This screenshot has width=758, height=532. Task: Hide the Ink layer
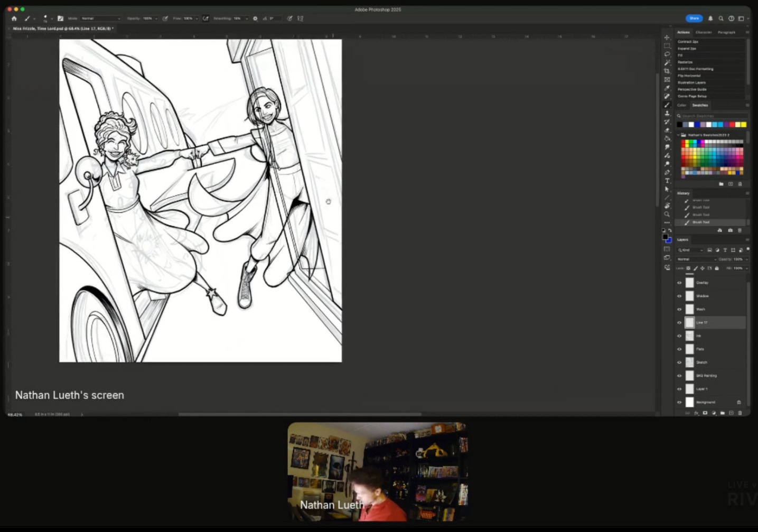[680, 335]
